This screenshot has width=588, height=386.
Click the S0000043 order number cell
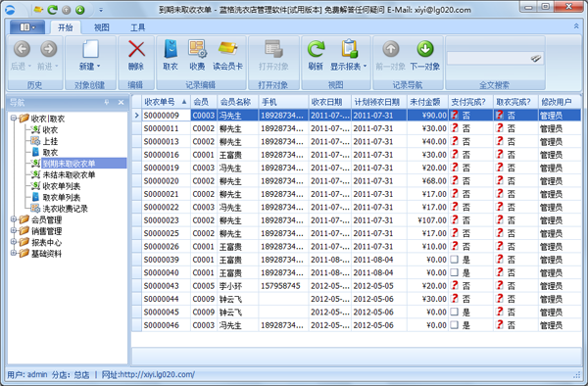pyautogui.click(x=167, y=285)
